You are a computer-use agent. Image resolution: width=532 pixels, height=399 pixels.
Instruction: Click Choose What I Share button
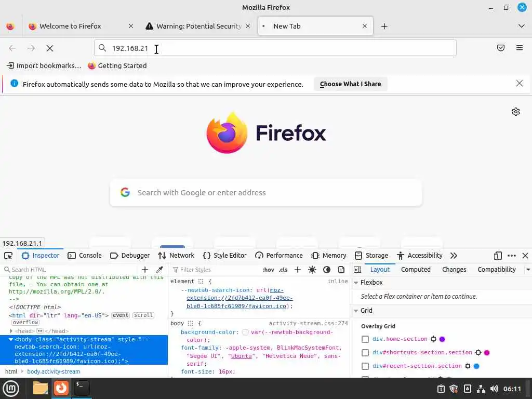(351, 84)
